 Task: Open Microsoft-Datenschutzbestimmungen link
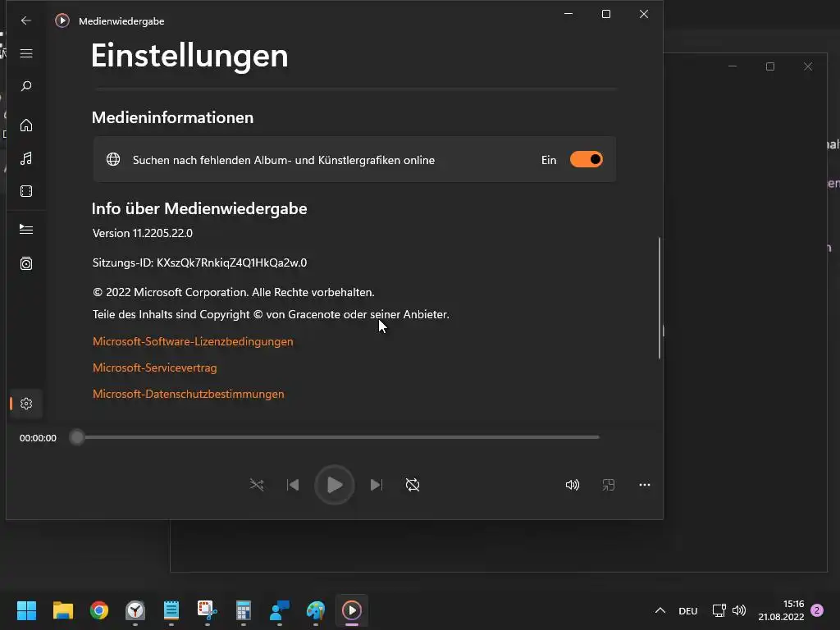click(188, 394)
